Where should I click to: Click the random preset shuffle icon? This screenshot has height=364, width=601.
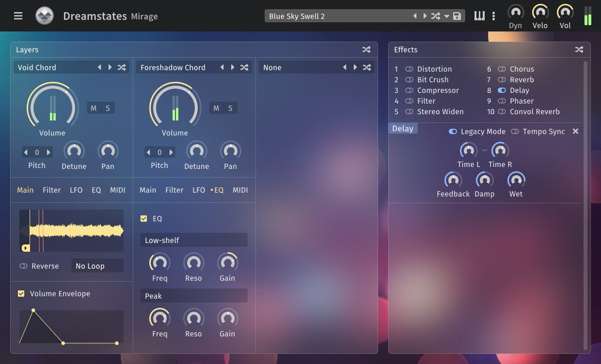(435, 16)
